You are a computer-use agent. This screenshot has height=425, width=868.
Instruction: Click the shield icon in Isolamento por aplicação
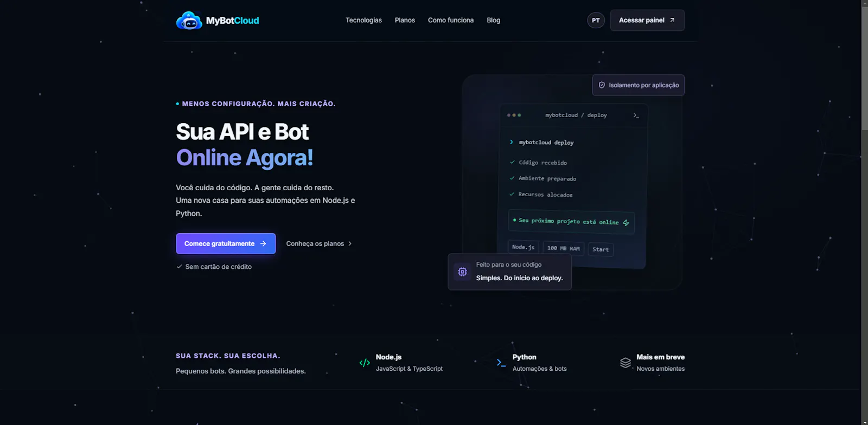[602, 85]
